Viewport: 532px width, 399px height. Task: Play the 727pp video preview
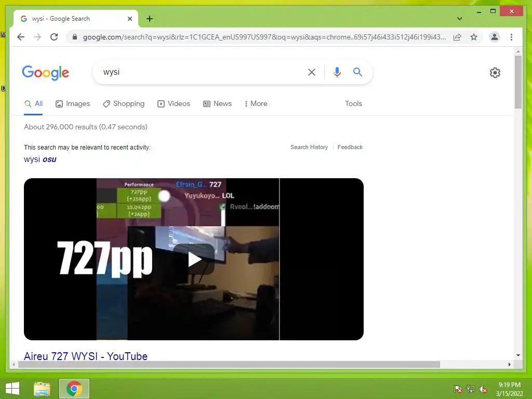(x=194, y=259)
